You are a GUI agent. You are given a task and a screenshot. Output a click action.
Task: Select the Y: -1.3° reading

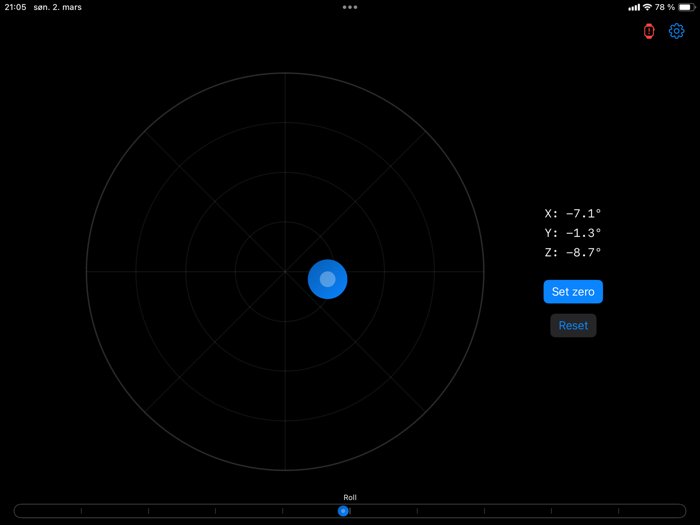point(572,233)
